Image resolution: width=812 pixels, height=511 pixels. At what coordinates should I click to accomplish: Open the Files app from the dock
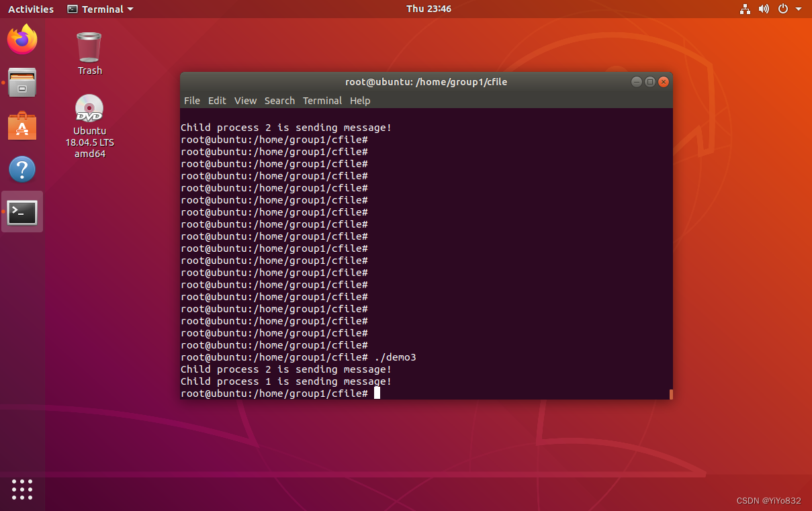pos(22,82)
